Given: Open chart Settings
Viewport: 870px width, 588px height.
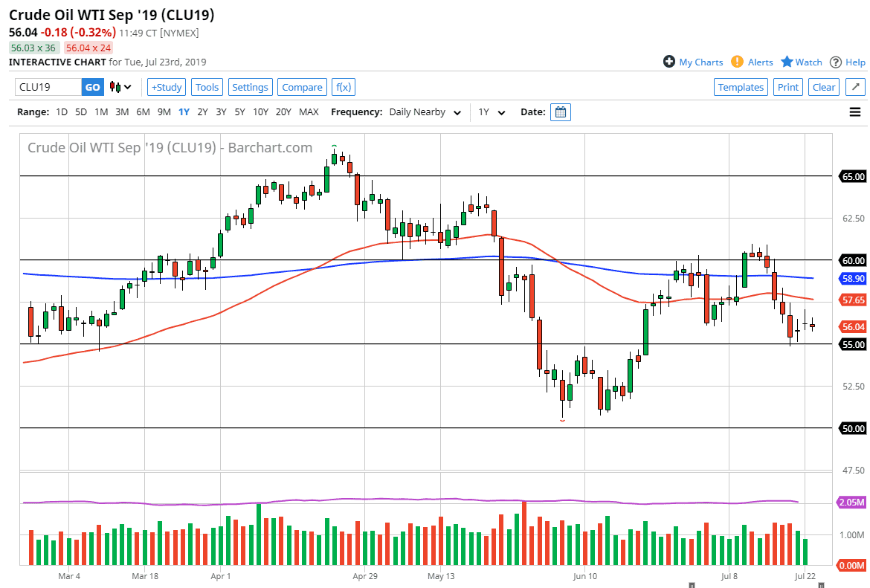Looking at the screenshot, I should (250, 87).
